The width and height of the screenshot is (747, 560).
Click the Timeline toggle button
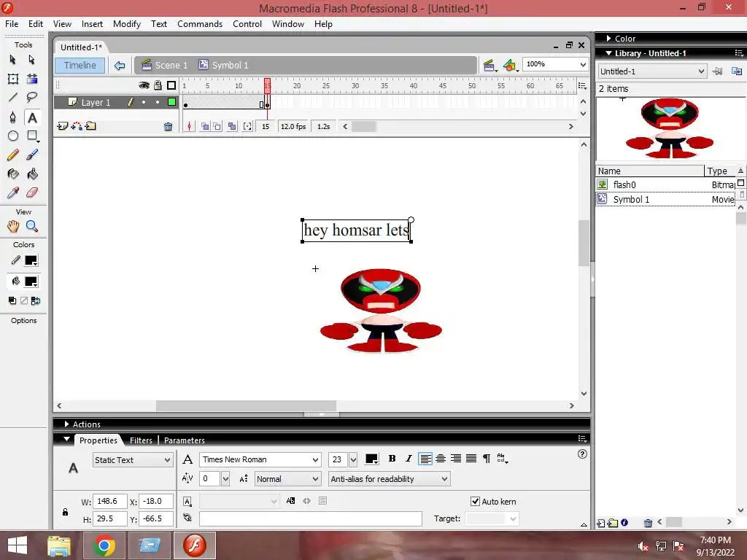(x=80, y=65)
